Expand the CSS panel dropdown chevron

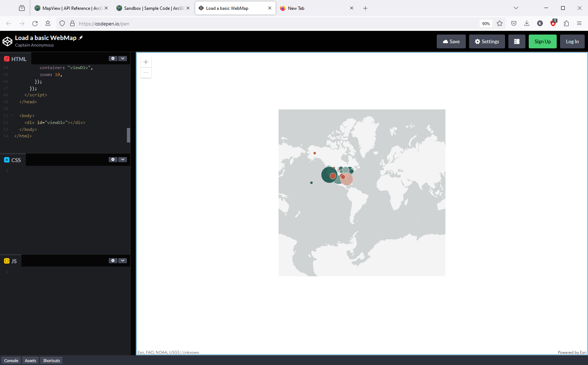(123, 159)
